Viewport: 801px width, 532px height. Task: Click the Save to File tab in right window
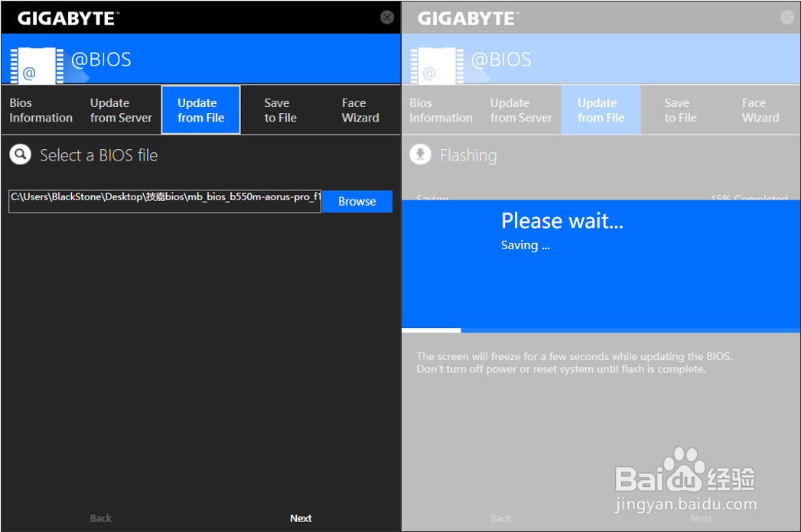(680, 110)
